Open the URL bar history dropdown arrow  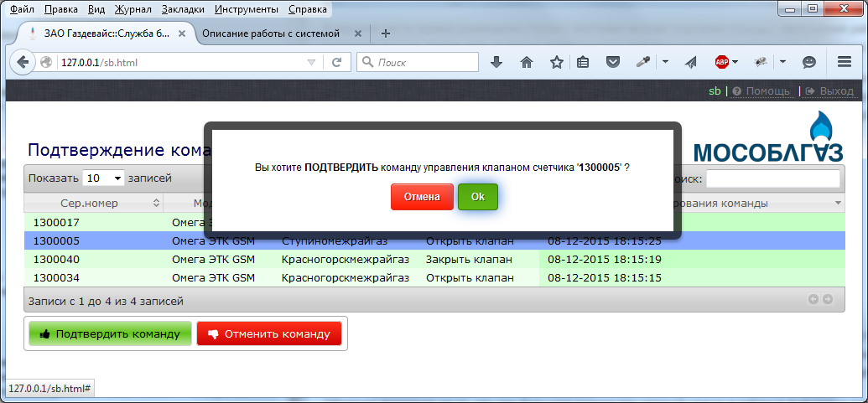coord(311,62)
